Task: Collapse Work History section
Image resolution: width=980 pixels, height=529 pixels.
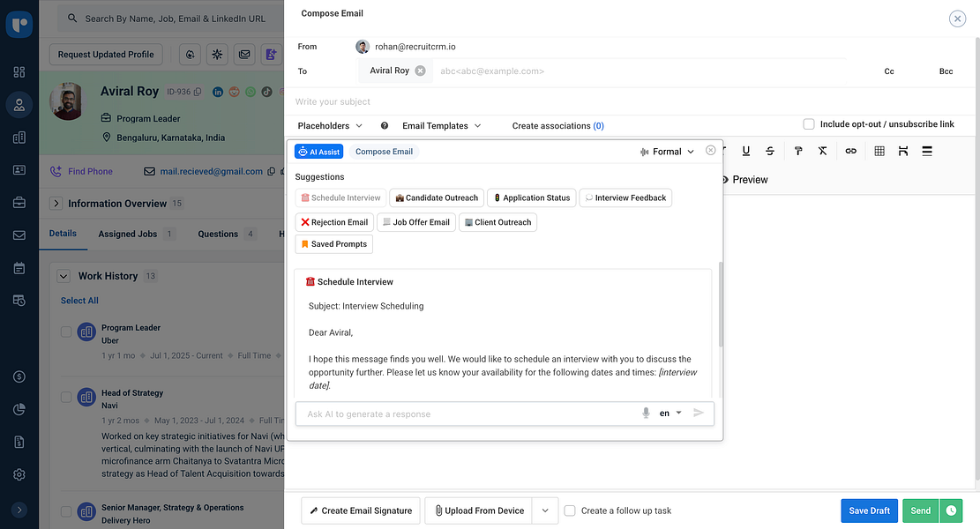Action: click(64, 276)
